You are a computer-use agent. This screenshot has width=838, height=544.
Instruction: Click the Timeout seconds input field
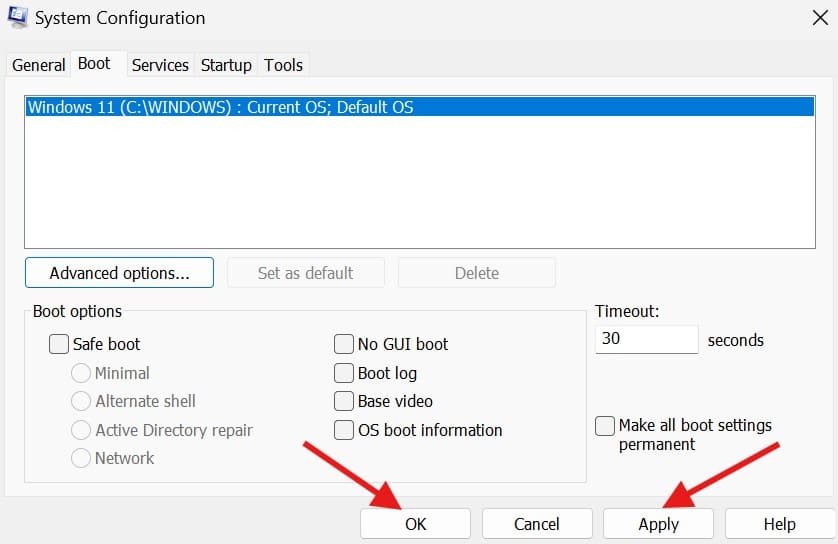click(x=646, y=339)
